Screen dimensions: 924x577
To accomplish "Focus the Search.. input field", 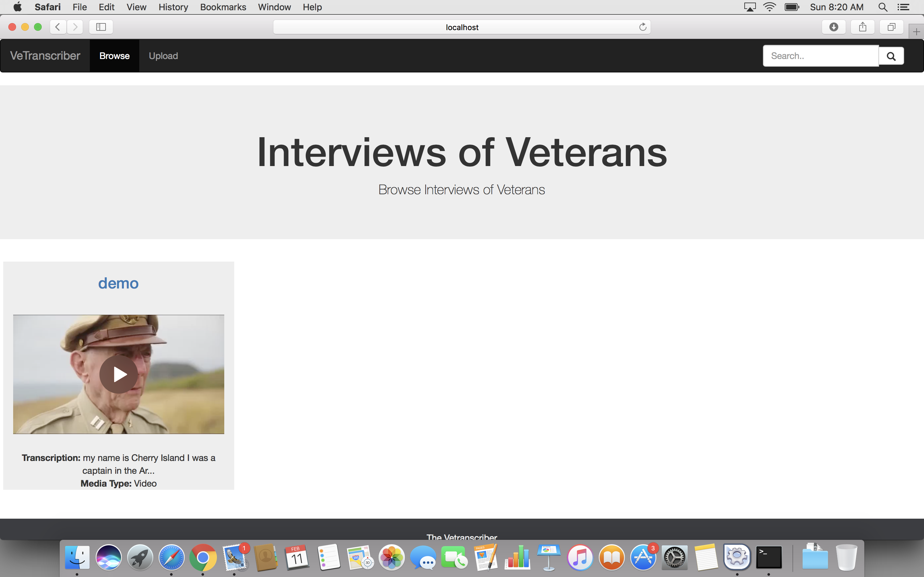I will coord(820,56).
